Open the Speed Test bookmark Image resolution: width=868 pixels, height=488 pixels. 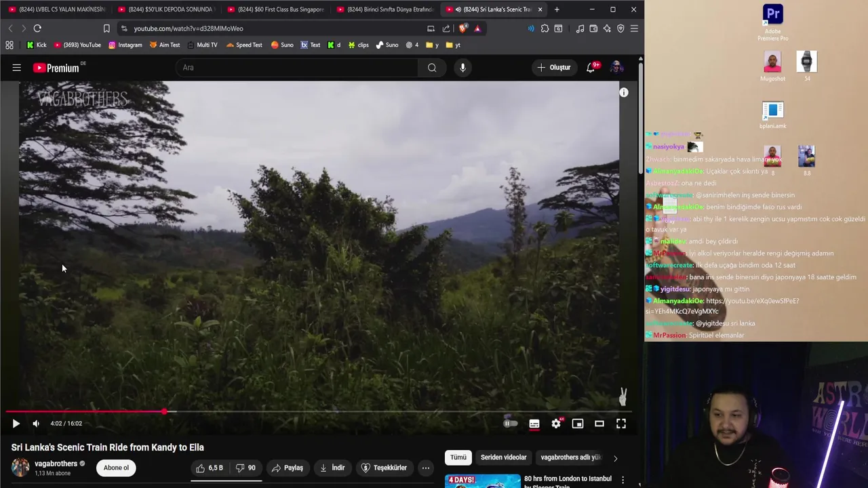click(244, 45)
